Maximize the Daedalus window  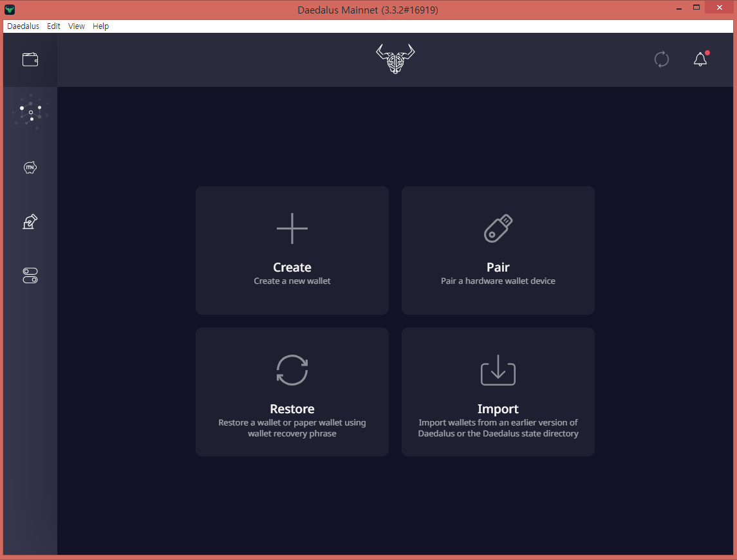696,8
